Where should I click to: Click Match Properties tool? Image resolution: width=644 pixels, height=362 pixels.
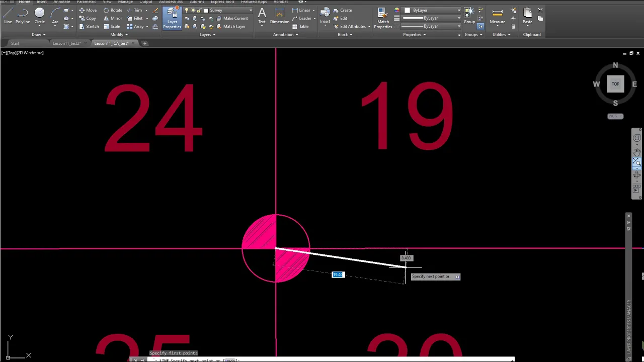383,18
